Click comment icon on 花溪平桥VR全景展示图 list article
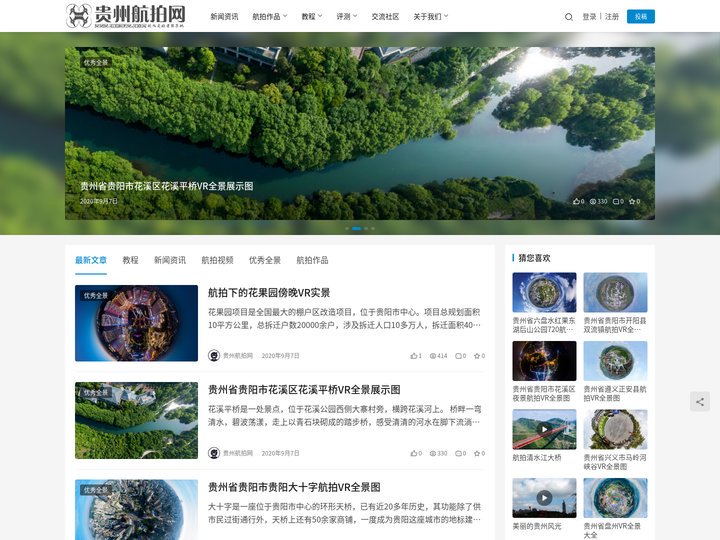Image resolution: width=720 pixels, height=540 pixels. (458, 453)
